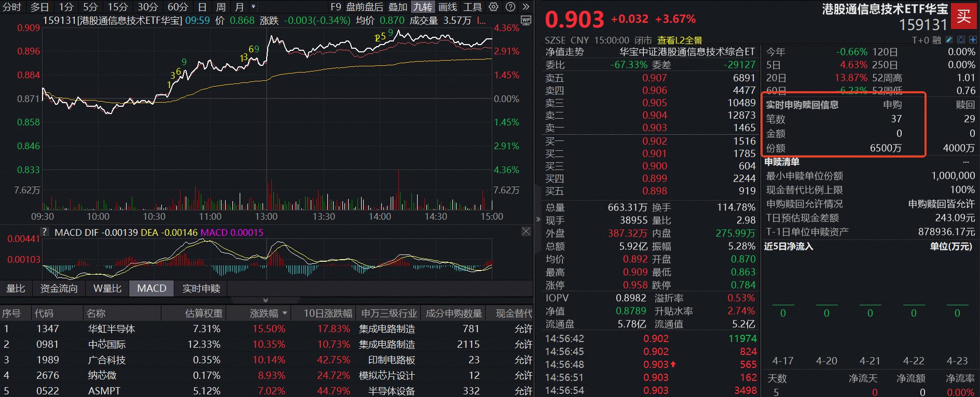Switch to 资金流向 tab
The height and width of the screenshot is (397, 980).
click(59, 289)
